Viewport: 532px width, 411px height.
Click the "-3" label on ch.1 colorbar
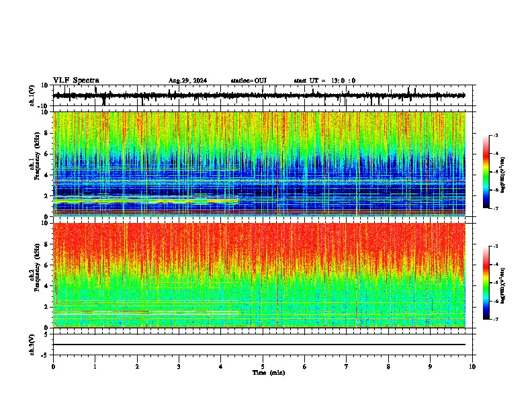click(x=495, y=136)
